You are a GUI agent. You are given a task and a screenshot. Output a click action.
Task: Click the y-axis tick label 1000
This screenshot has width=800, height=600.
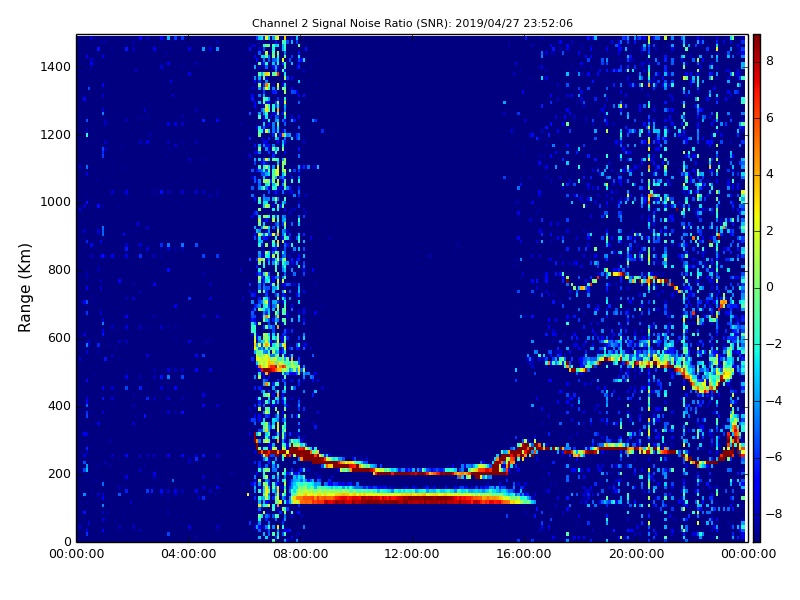click(56, 202)
